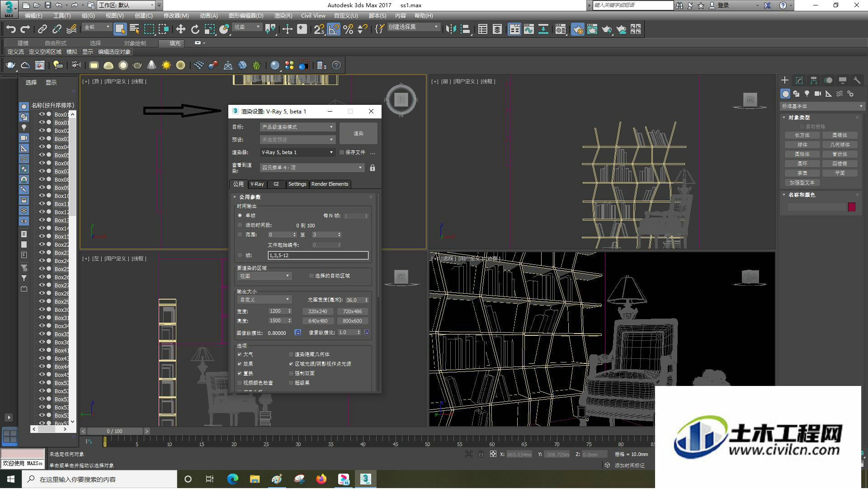The height and width of the screenshot is (489, 868).
Task: Open the Utilities wrench panel icon
Action: click(857, 80)
